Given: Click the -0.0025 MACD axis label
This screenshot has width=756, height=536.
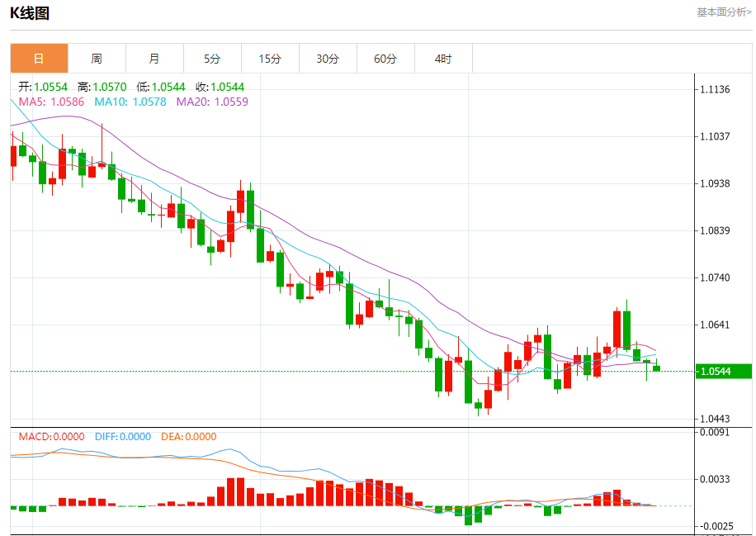Looking at the screenshot, I should tap(716, 526).
